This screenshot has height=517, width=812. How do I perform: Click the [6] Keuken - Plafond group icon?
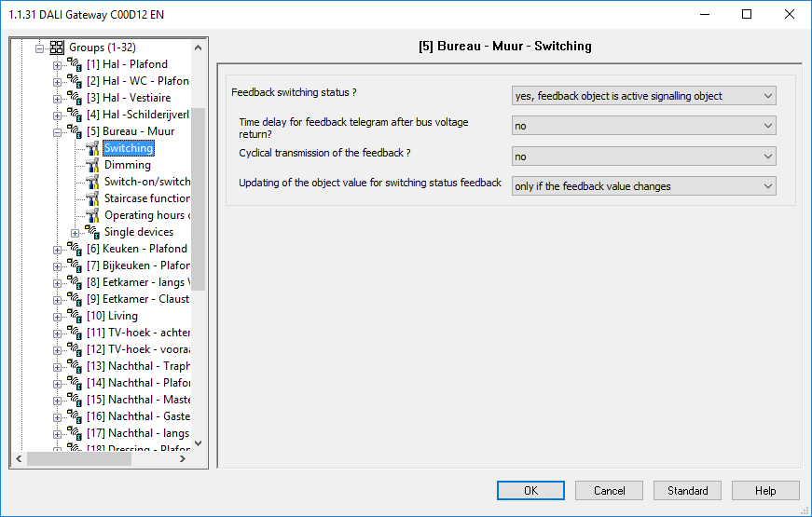click(75, 249)
